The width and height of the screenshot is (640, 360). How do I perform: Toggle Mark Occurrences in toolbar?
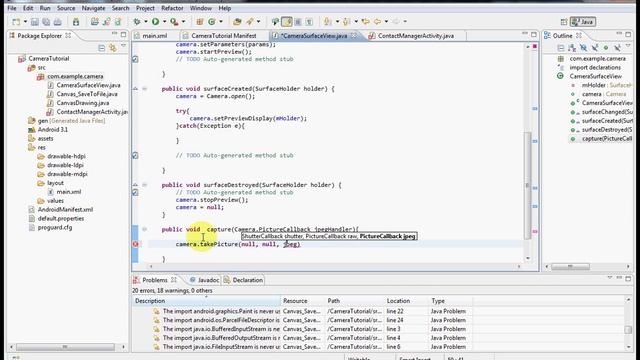click(287, 22)
